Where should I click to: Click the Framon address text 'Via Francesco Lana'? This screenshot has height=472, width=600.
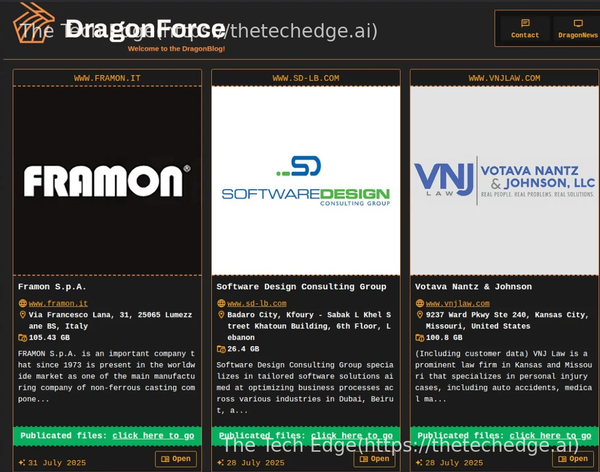click(111, 320)
